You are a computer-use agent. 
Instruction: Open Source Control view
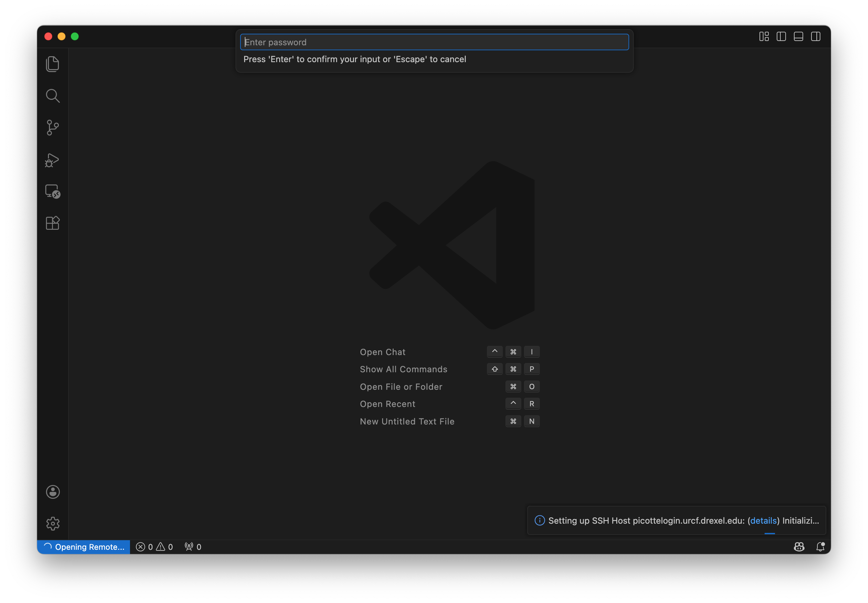pos(53,128)
